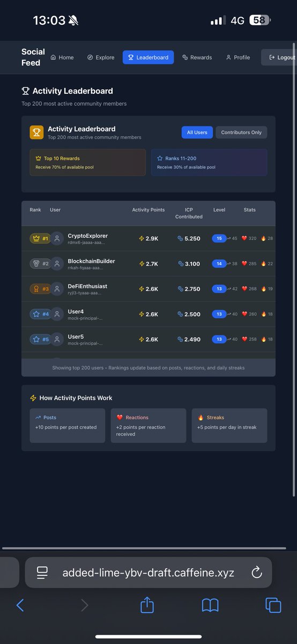Viewport: 297px width, 644px height.
Task: Reload the page in Safari
Action: coord(256,572)
